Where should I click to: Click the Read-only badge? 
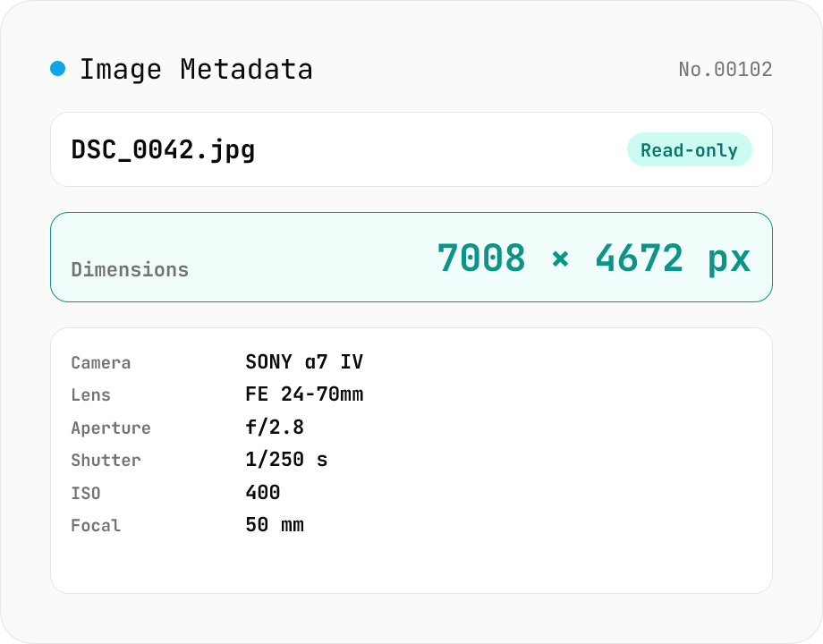pyautogui.click(x=689, y=149)
